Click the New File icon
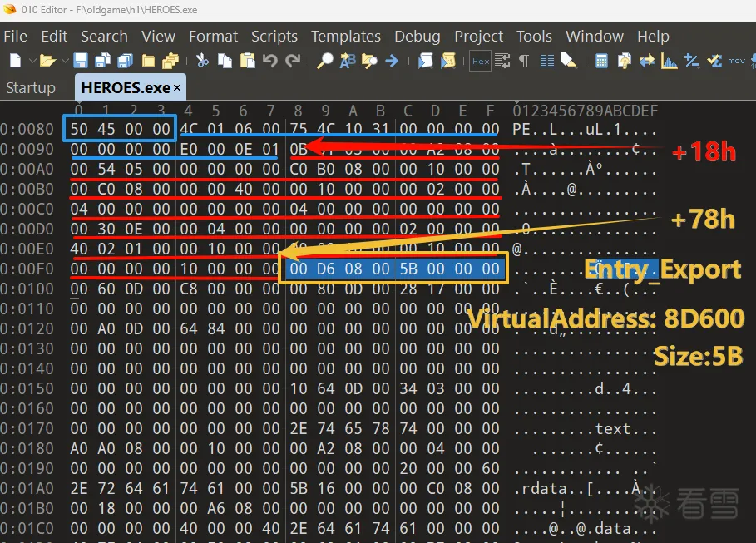This screenshot has height=543, width=756. 15,61
